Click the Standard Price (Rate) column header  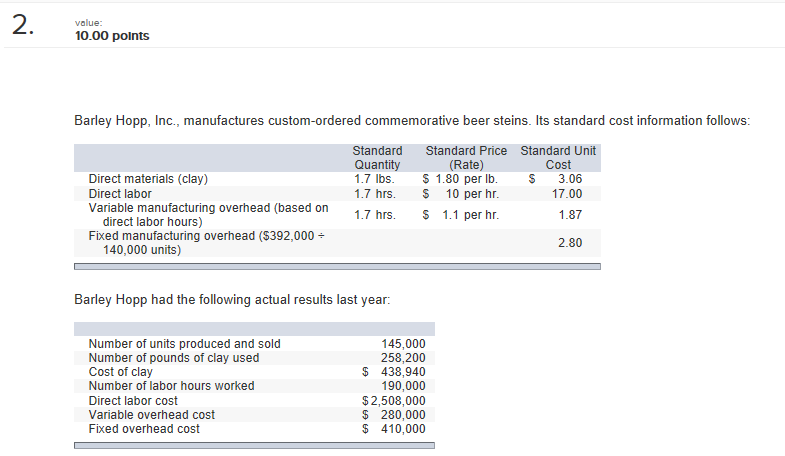466,158
